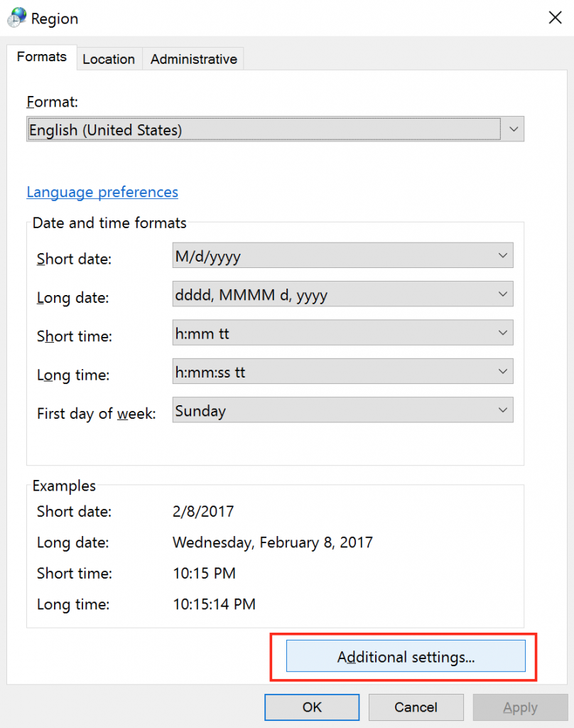574x728 pixels.
Task: Expand the Short time format dropdown
Action: pyautogui.click(x=343, y=333)
